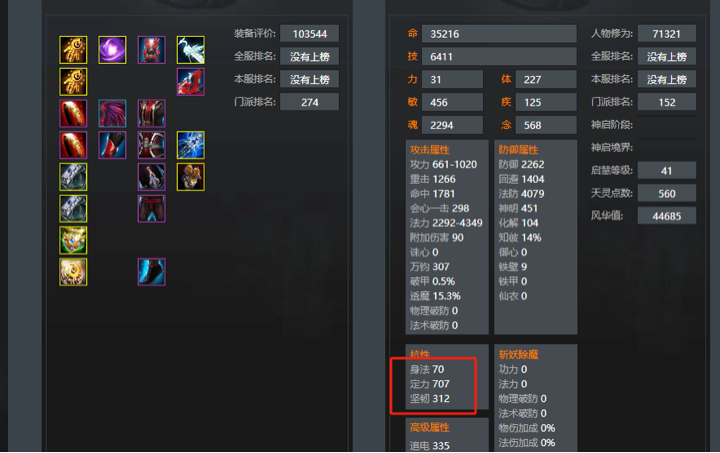Click the 人物修为 value 71321 field
The width and height of the screenshot is (720, 453).
pyautogui.click(x=666, y=34)
